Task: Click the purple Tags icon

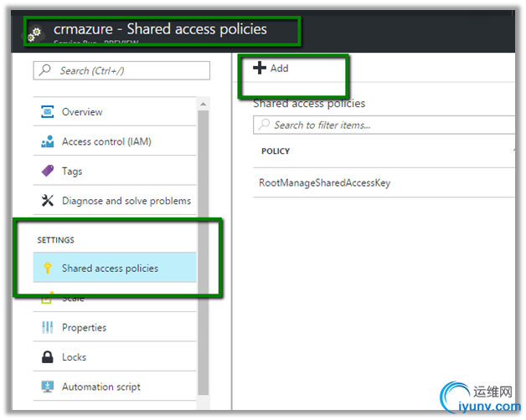Action: (x=47, y=171)
